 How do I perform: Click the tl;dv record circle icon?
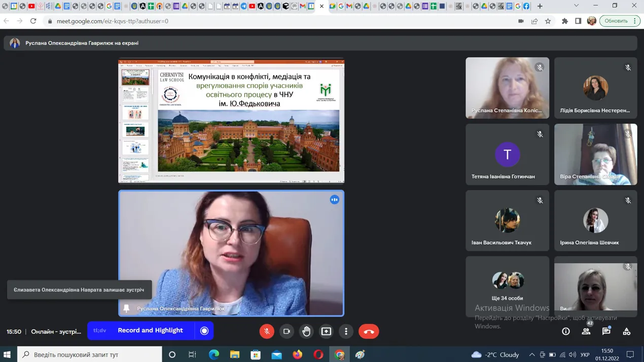tap(204, 331)
